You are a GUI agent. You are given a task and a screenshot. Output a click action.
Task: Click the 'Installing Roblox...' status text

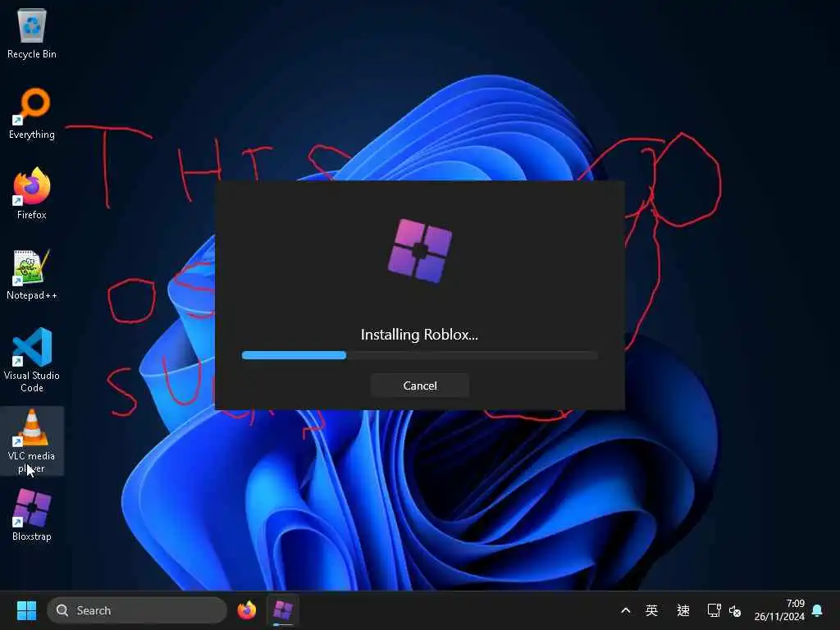point(419,335)
